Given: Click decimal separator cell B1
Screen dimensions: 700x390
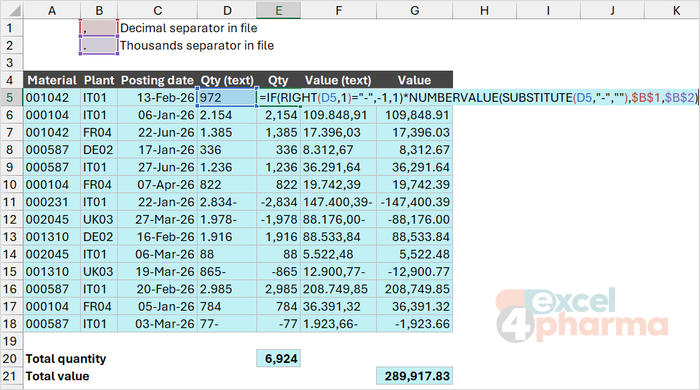Looking at the screenshot, I should [99, 28].
